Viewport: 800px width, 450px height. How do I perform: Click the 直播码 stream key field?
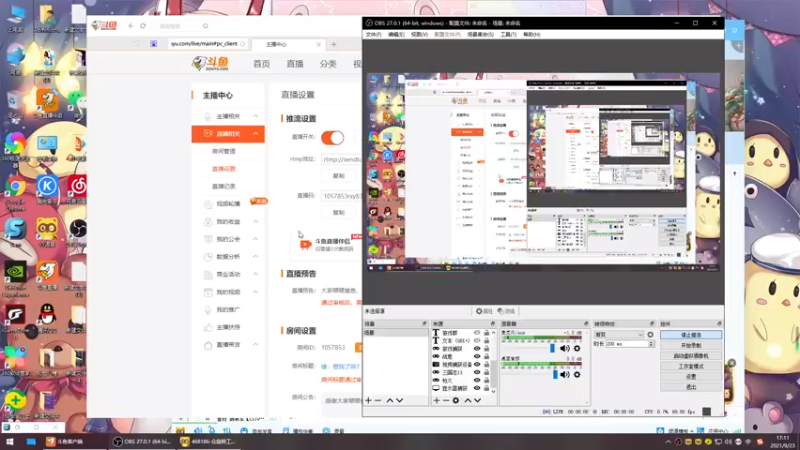(341, 196)
